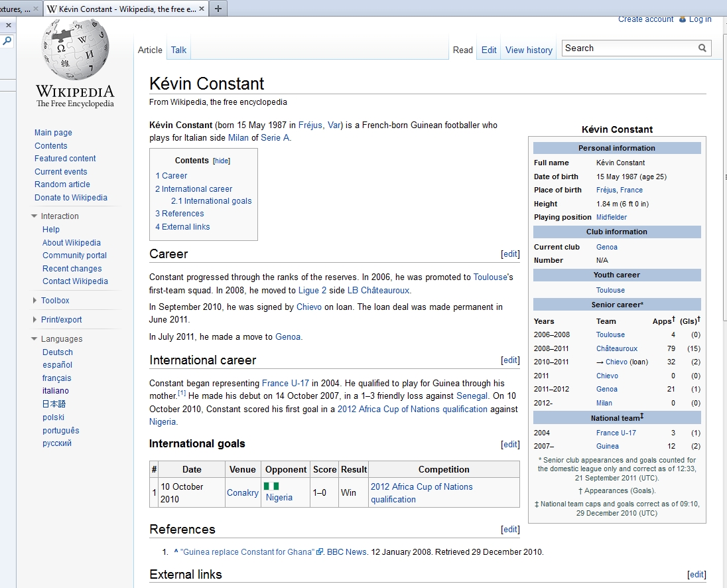Image resolution: width=727 pixels, height=588 pixels.
Task: Open the View history tab
Action: click(x=529, y=50)
